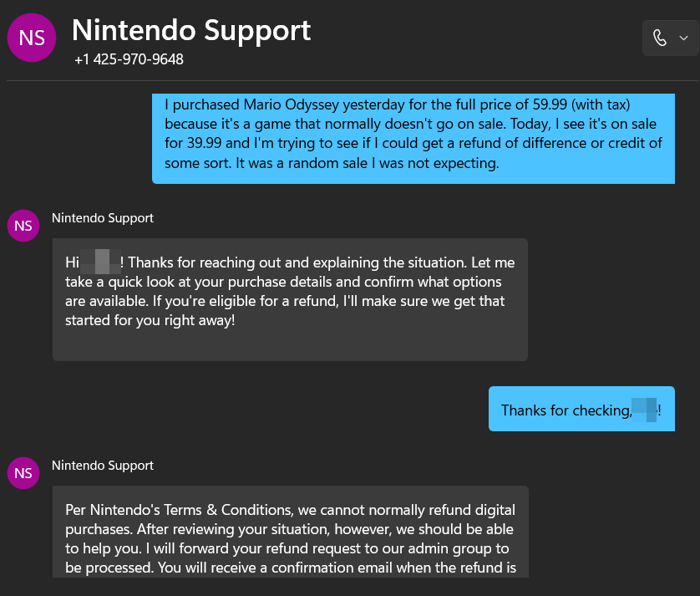Select the avatar next to the Terms & Conditions message
This screenshot has width=700, height=596.
point(23,473)
